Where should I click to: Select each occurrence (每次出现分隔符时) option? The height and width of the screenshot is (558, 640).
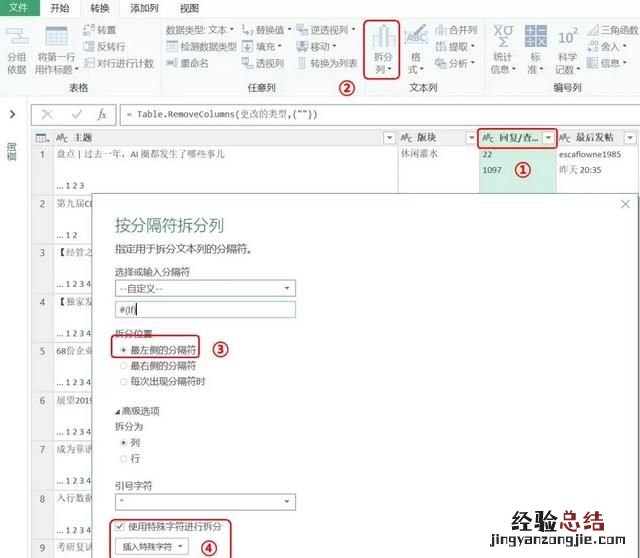click(x=162, y=382)
